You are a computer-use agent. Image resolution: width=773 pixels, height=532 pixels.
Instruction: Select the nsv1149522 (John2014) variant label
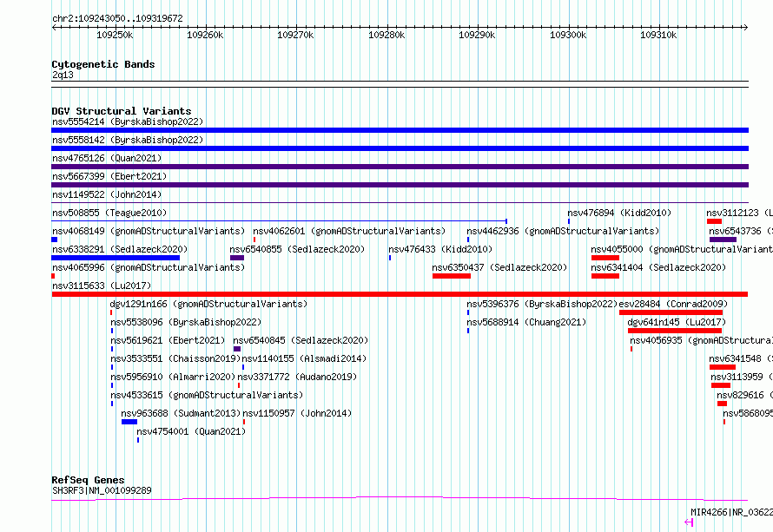pos(107,194)
